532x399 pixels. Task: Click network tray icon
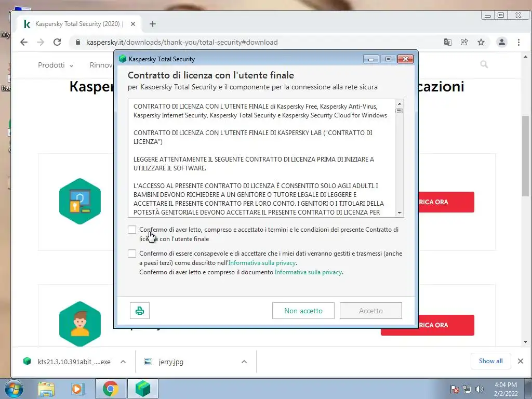(x=467, y=389)
